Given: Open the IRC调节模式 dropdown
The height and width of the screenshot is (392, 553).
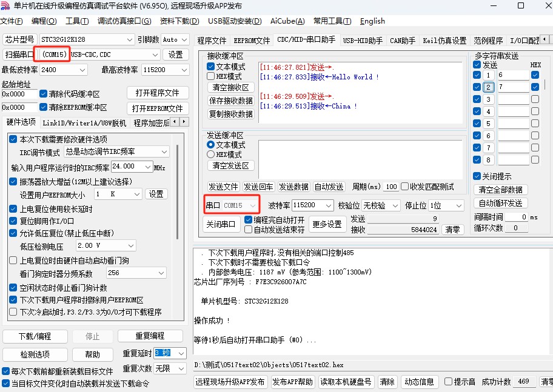Looking at the screenshot, I should click(164, 152).
